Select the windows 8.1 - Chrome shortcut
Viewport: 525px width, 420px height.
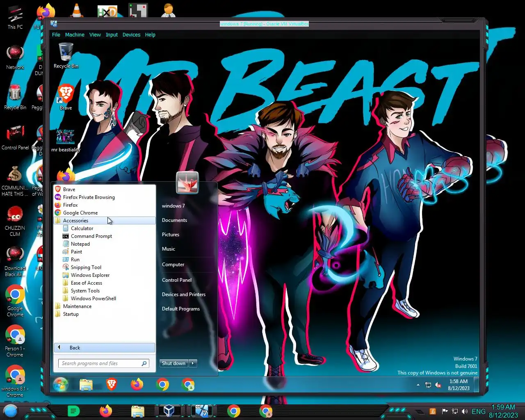point(15,381)
